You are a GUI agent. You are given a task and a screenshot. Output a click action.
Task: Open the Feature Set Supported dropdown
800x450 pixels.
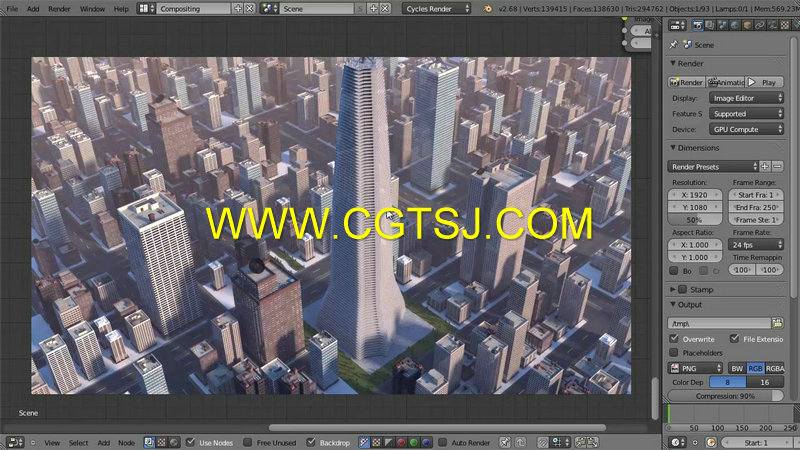coord(746,114)
